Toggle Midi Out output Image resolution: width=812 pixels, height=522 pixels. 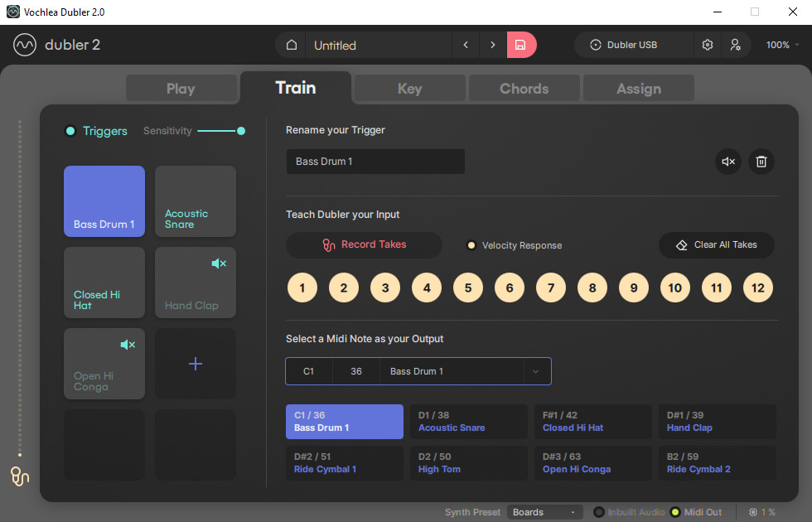675,512
